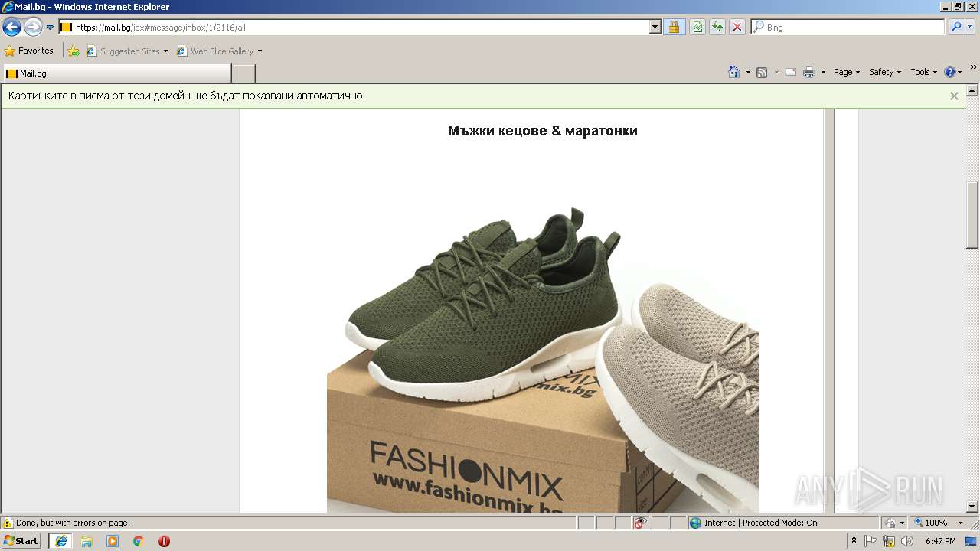The width and height of the screenshot is (980, 551).
Task: Click the green automatic images notification text
Action: (x=187, y=96)
